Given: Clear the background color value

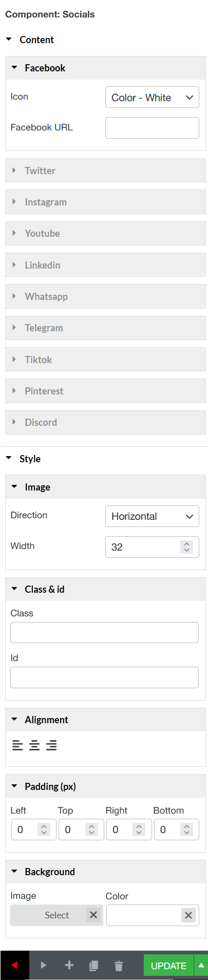Looking at the screenshot, I should [x=188, y=915].
